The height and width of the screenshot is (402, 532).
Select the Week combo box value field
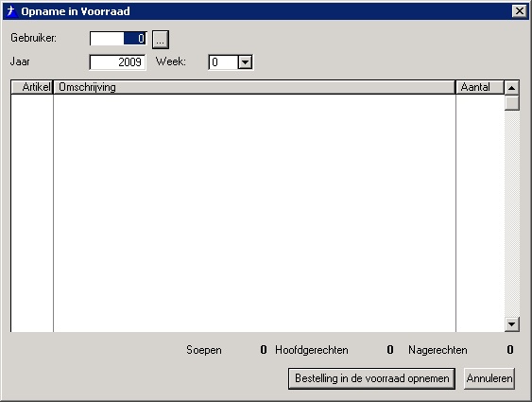224,62
